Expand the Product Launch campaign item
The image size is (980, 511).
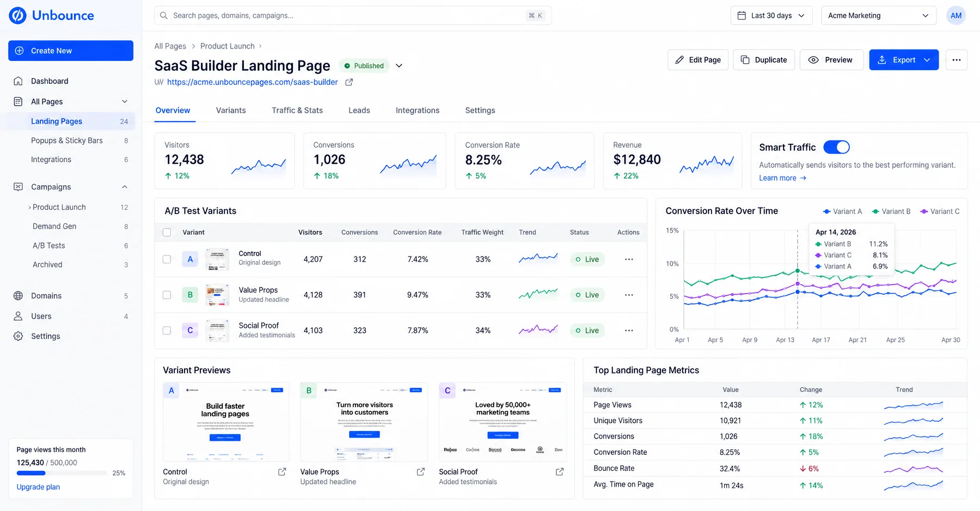click(29, 208)
